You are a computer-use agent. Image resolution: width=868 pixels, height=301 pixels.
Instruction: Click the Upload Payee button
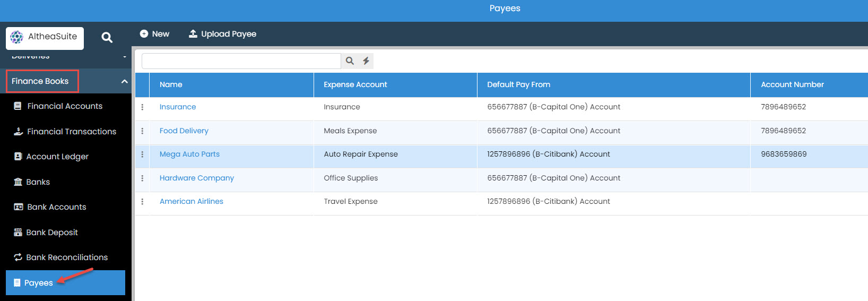pyautogui.click(x=223, y=34)
